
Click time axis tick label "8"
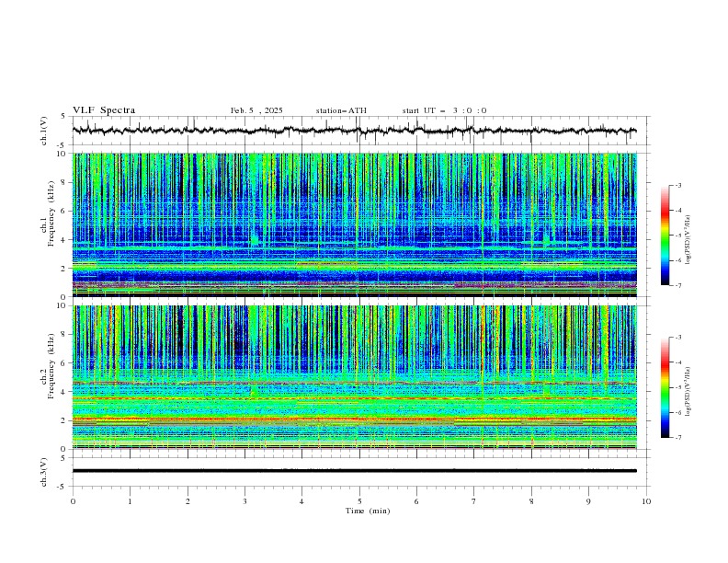coord(531,501)
